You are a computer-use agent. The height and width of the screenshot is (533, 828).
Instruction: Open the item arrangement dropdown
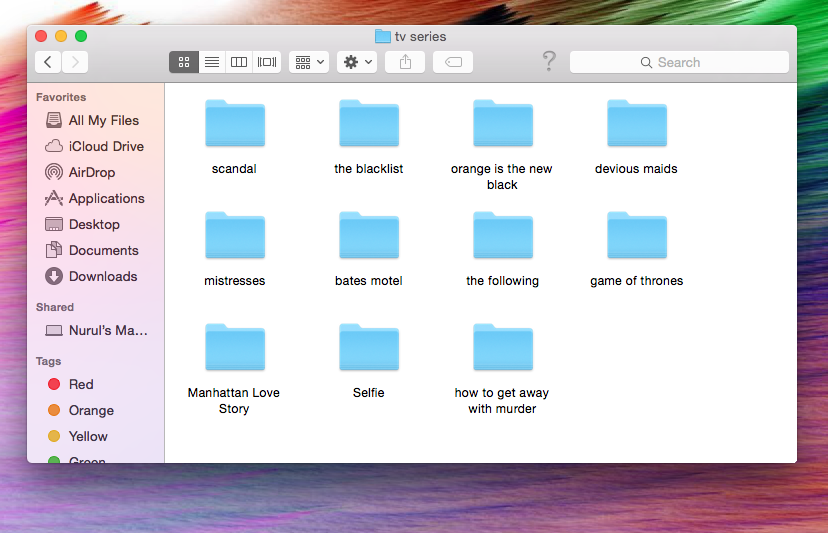pyautogui.click(x=309, y=62)
